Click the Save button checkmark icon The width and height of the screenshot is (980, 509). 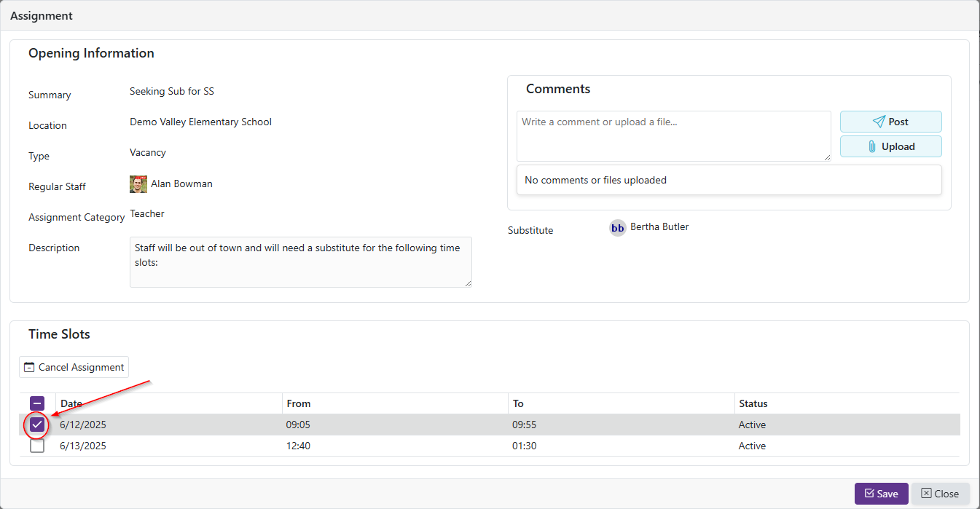[869, 494]
